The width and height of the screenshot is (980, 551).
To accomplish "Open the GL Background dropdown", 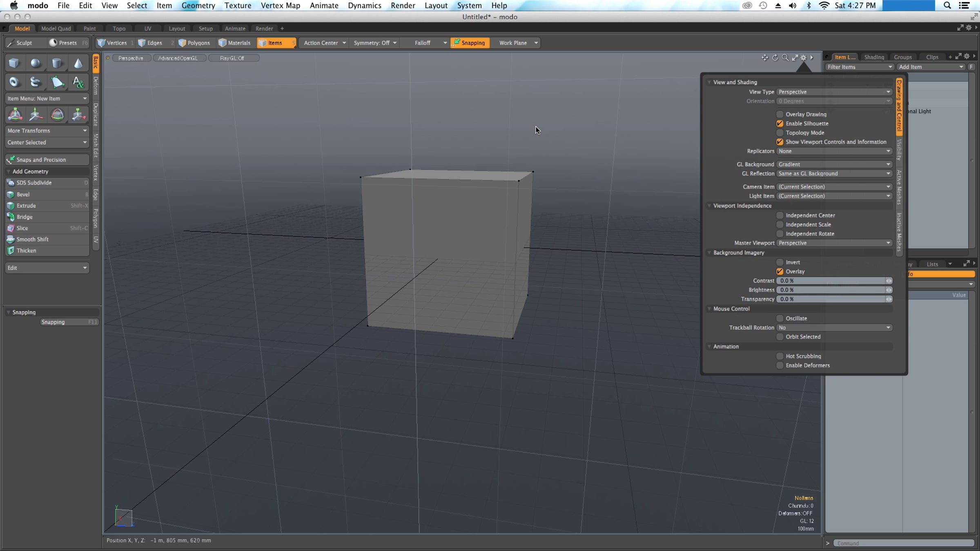I will (834, 164).
